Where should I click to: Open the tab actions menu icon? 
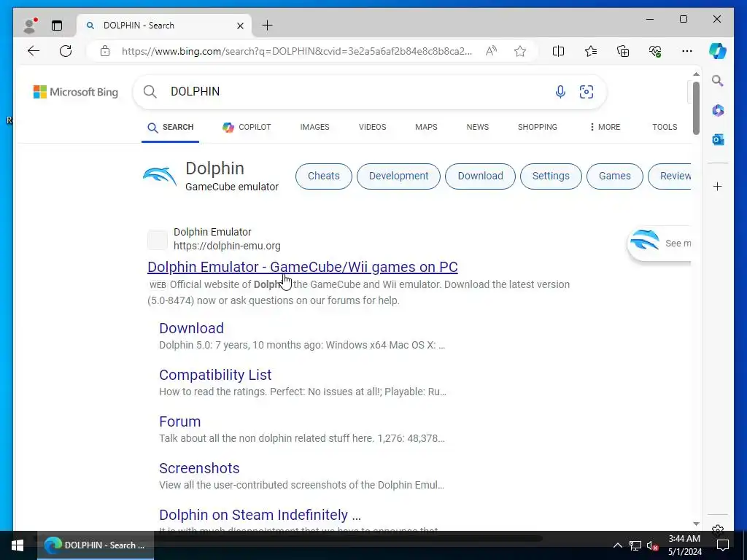[x=57, y=26]
